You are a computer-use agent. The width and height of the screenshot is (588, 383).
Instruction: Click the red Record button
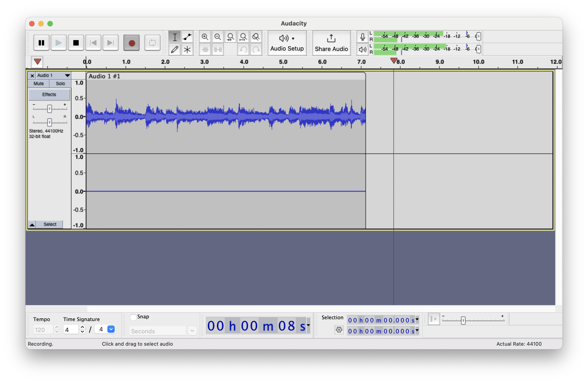tap(132, 43)
